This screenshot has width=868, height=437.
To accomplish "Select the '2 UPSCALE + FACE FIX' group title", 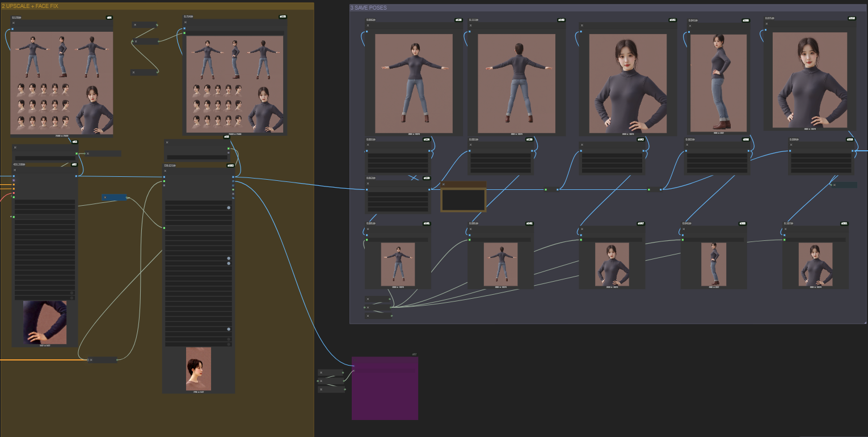I will pos(30,6).
